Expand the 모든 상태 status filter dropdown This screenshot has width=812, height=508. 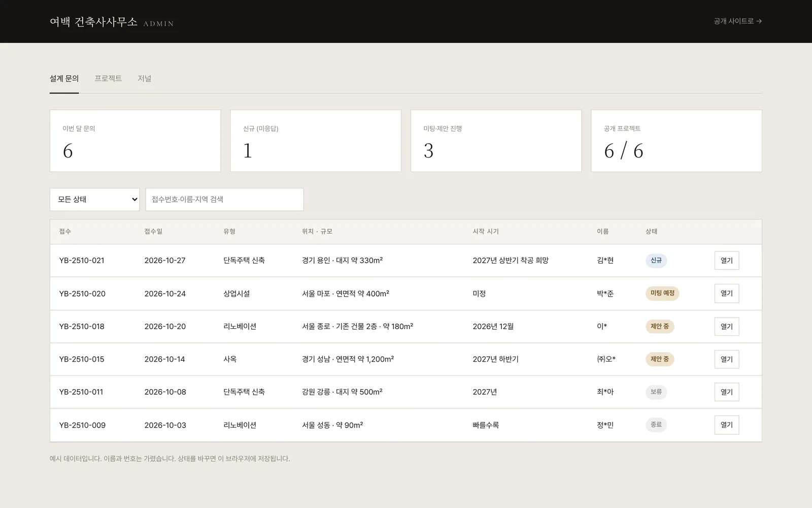pos(94,200)
